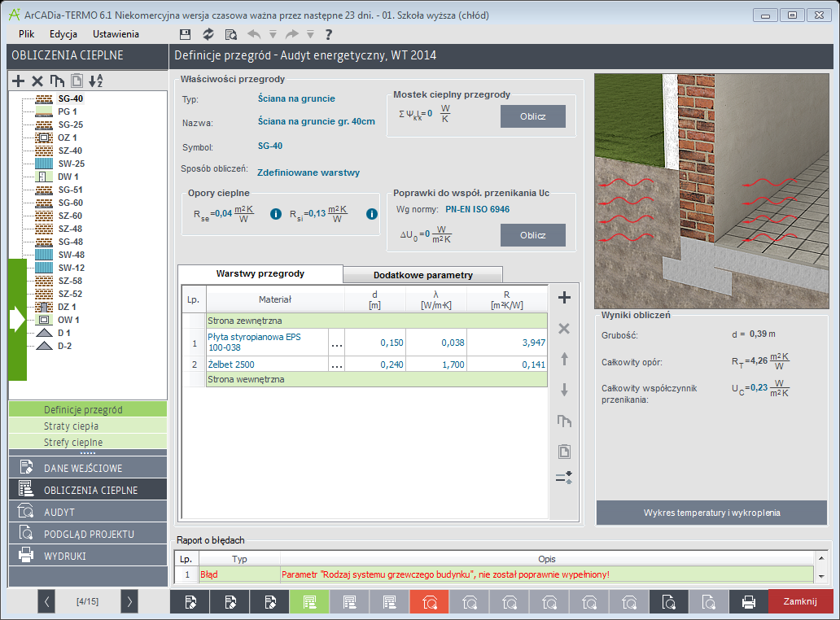
Task: Open the Edycja menu
Action: [x=63, y=34]
